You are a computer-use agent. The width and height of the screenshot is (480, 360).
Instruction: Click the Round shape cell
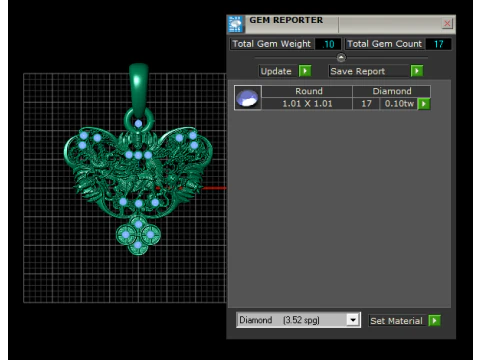click(x=307, y=91)
